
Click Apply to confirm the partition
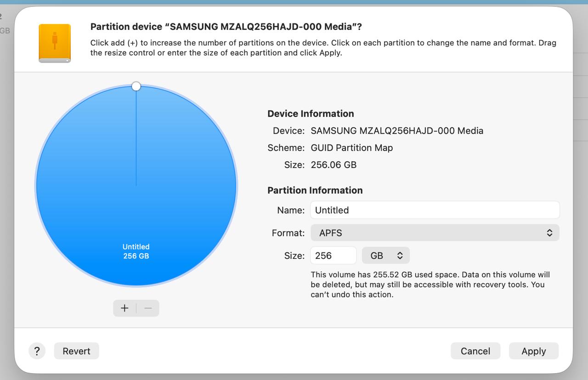coord(533,351)
